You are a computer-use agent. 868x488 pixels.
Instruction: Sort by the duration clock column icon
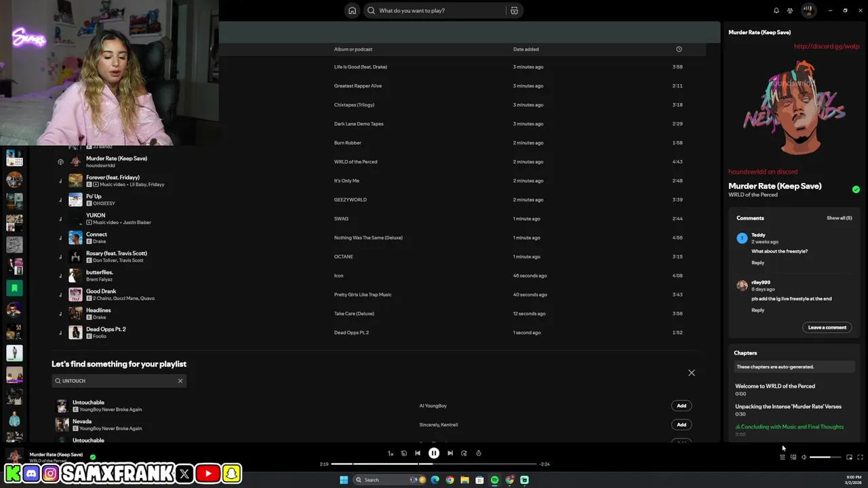pos(679,49)
